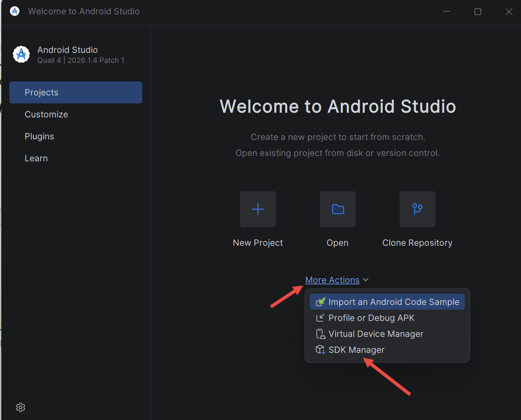Open the Plugins tab
521x420 pixels.
pos(76,136)
